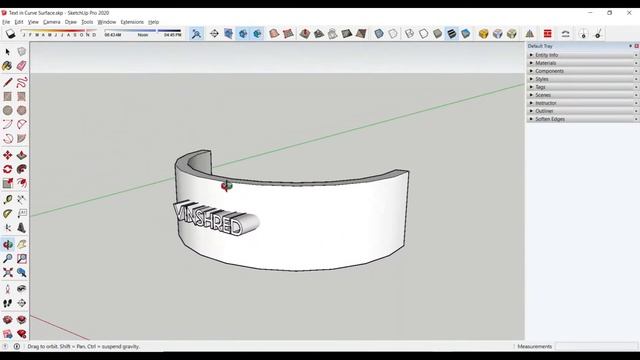Click the Measurements input box

tap(596, 347)
